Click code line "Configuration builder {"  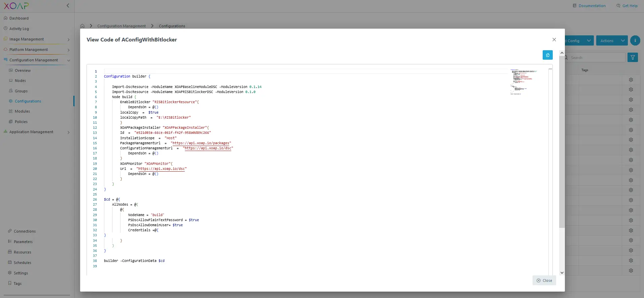(127, 77)
